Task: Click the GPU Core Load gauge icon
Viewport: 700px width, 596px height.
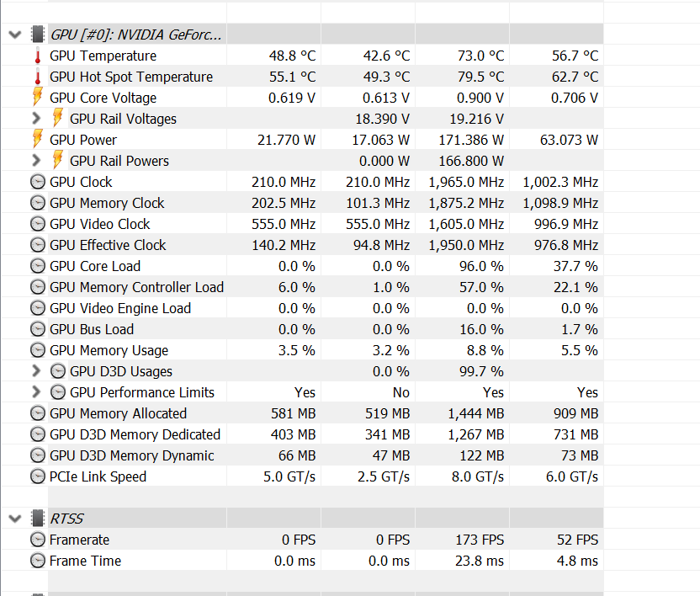Action: click(x=38, y=266)
